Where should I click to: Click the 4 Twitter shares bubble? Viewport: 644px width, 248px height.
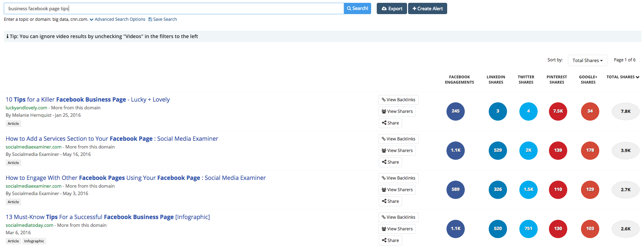point(529,111)
